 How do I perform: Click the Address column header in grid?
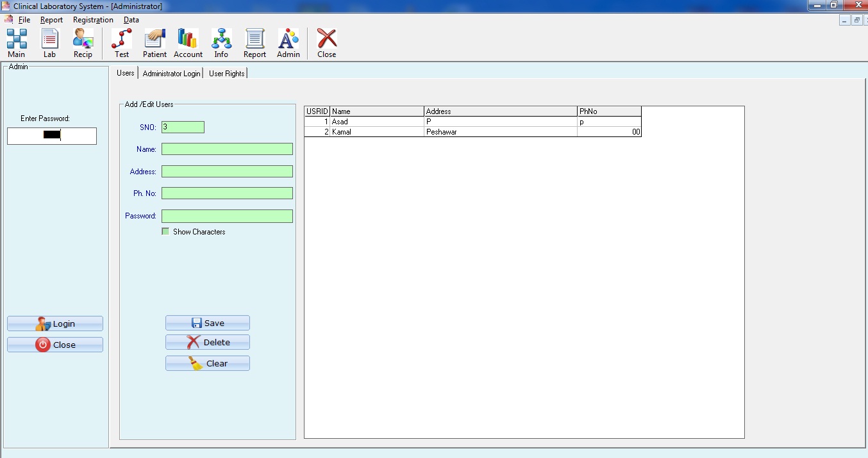501,111
